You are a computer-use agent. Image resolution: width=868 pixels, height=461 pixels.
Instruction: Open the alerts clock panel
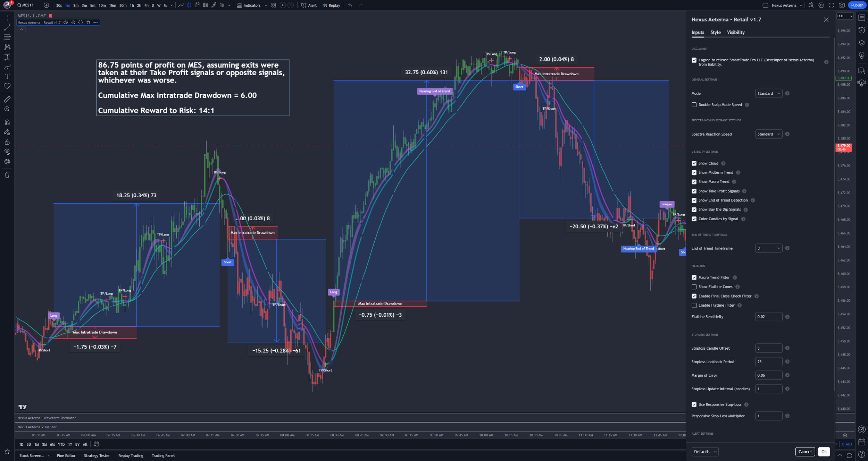pyautogui.click(x=862, y=30)
